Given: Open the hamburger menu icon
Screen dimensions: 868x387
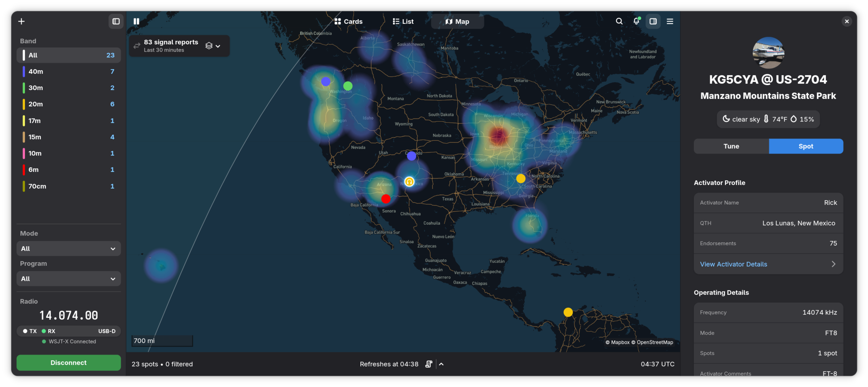Looking at the screenshot, I should point(670,21).
